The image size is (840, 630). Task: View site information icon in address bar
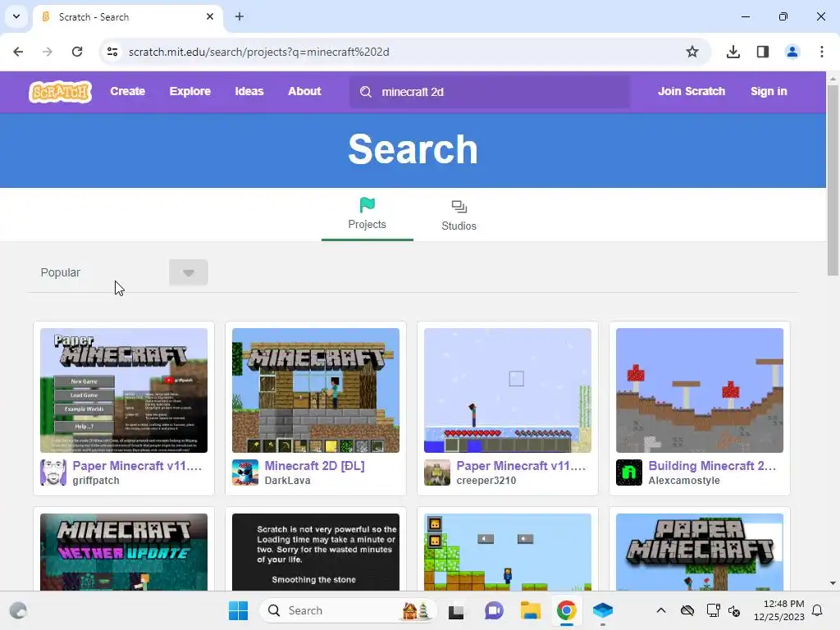[x=112, y=52]
